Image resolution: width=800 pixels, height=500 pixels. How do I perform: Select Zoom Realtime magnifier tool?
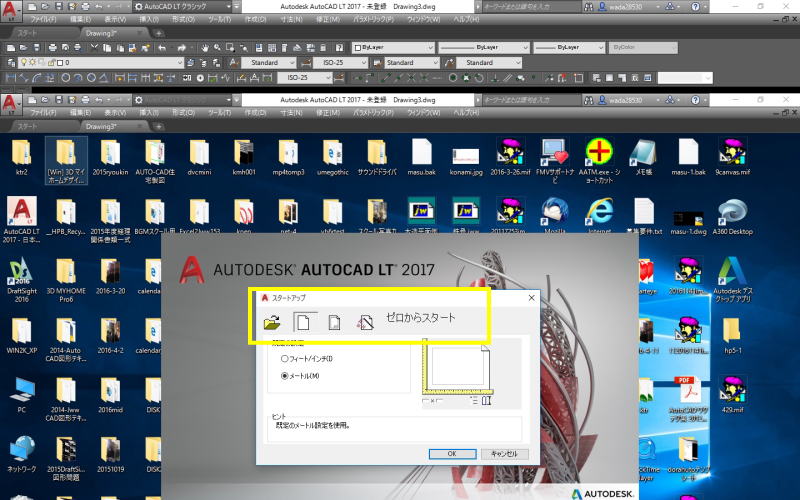(217, 47)
